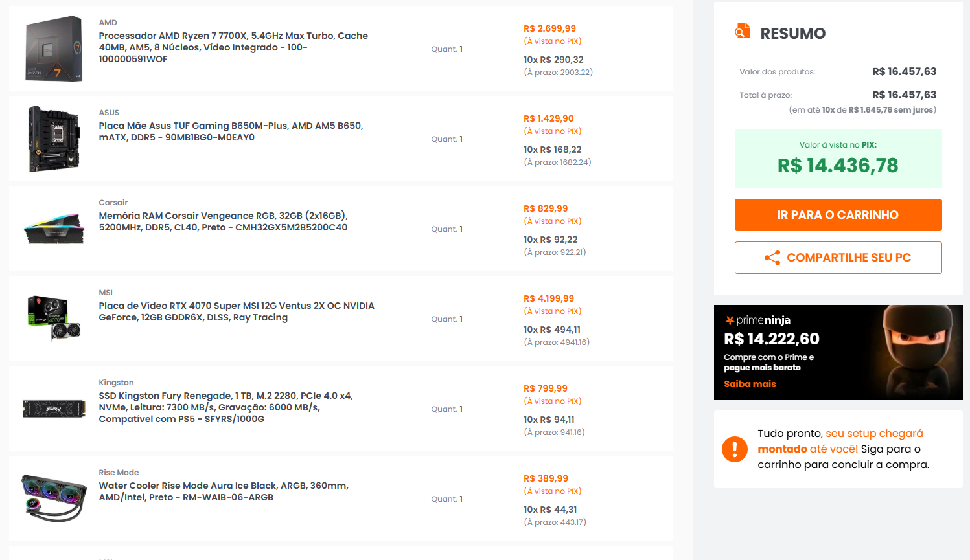This screenshot has width=970, height=560.
Task: Click the price R$ 389,99
Action: coord(546,478)
